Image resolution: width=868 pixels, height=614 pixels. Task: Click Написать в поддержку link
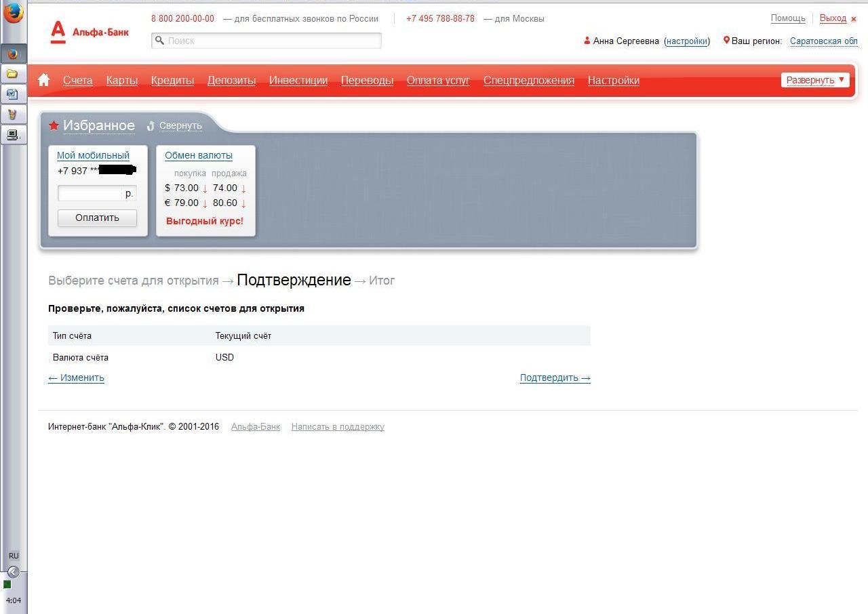(338, 426)
